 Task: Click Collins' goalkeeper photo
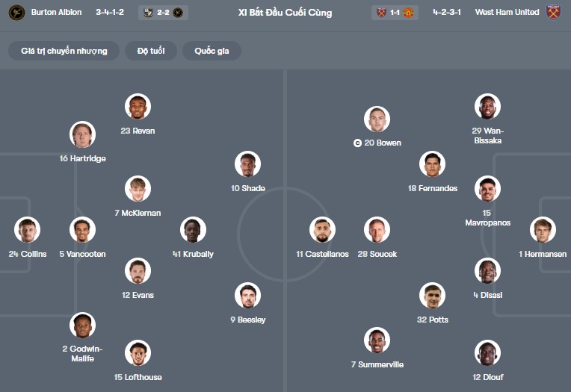click(28, 231)
